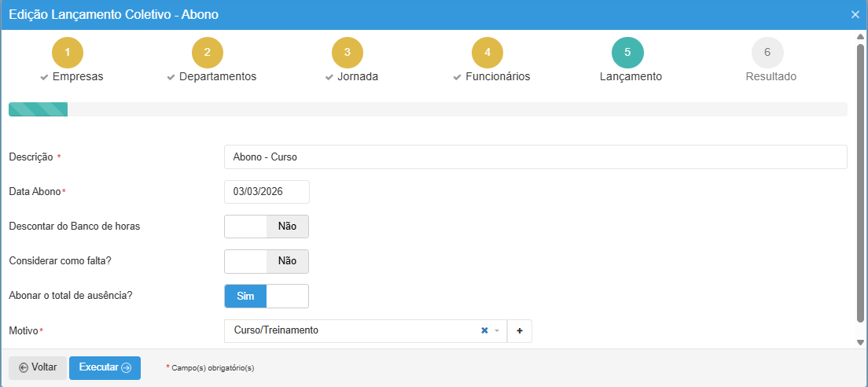
Task: Click step 6 Resultado circle
Action: click(x=767, y=53)
